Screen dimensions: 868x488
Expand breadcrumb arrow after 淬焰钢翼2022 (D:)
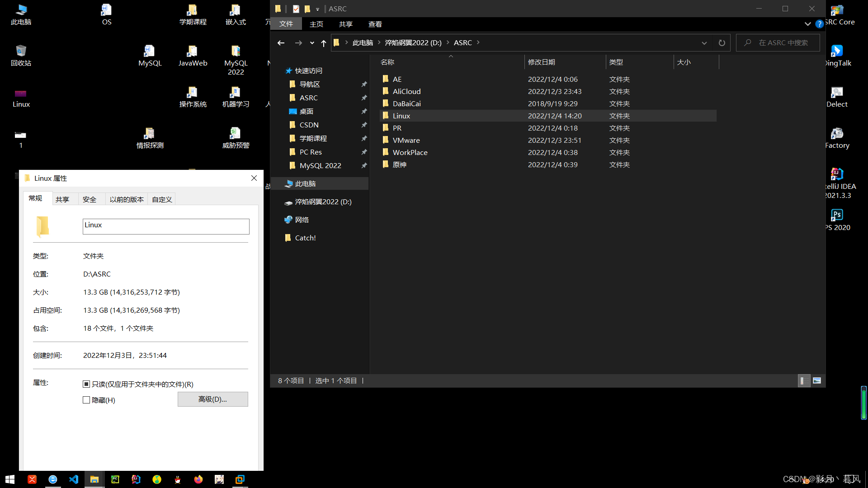(448, 42)
